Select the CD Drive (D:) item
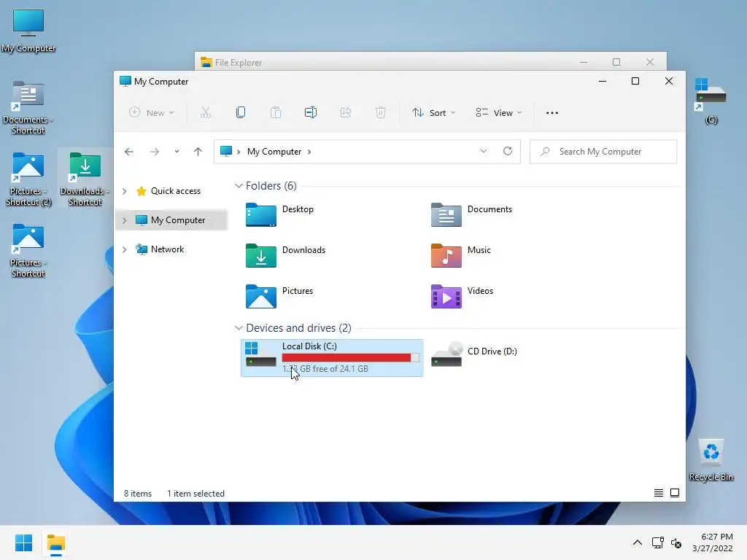Viewport: 747px width, 560px height. pyautogui.click(x=474, y=355)
